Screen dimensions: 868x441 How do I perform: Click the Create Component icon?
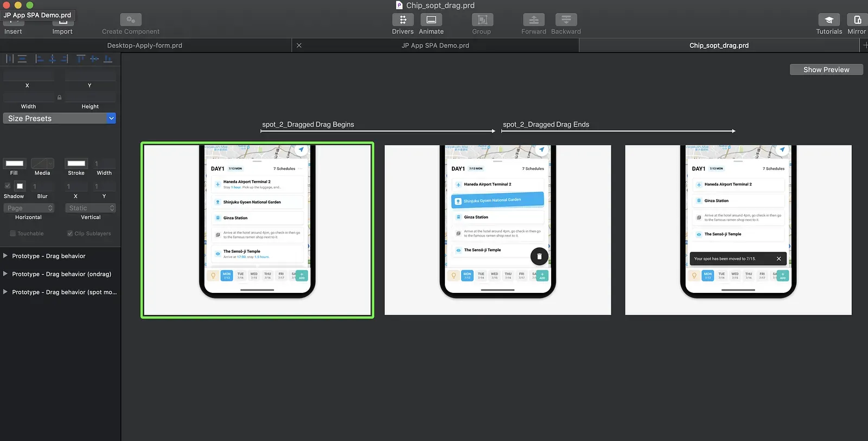131,20
